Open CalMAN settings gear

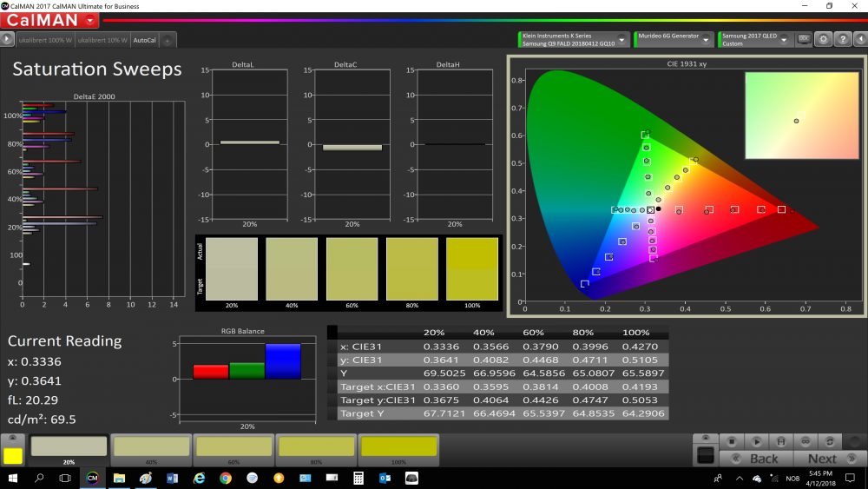[823, 39]
